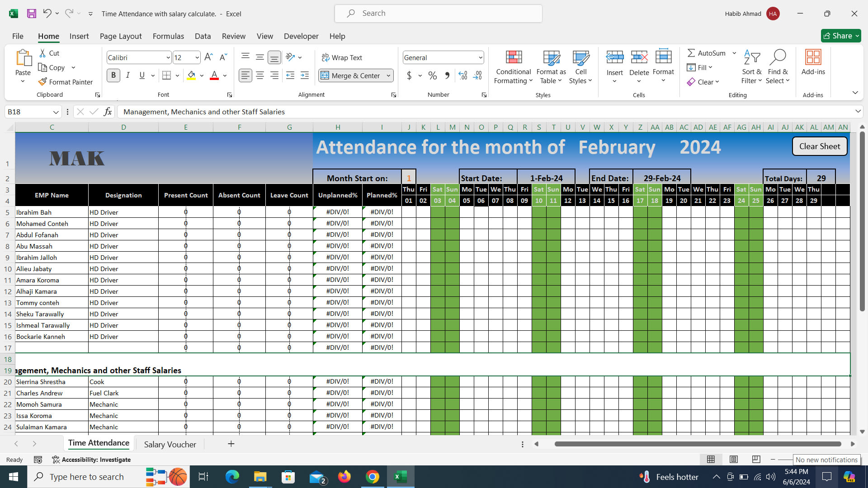Click the Share button
868x488 pixels.
pyautogui.click(x=841, y=36)
